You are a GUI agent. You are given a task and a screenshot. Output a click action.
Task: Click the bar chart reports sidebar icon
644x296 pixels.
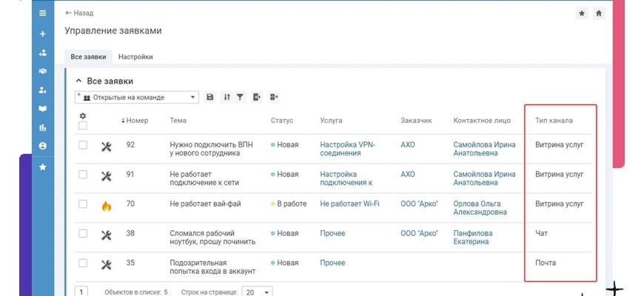42,127
